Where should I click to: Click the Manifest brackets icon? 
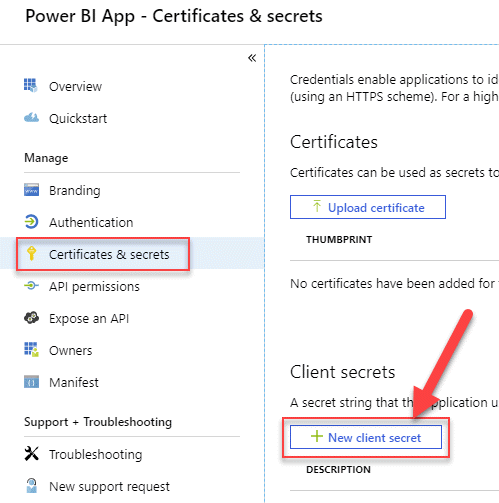pos(31,382)
